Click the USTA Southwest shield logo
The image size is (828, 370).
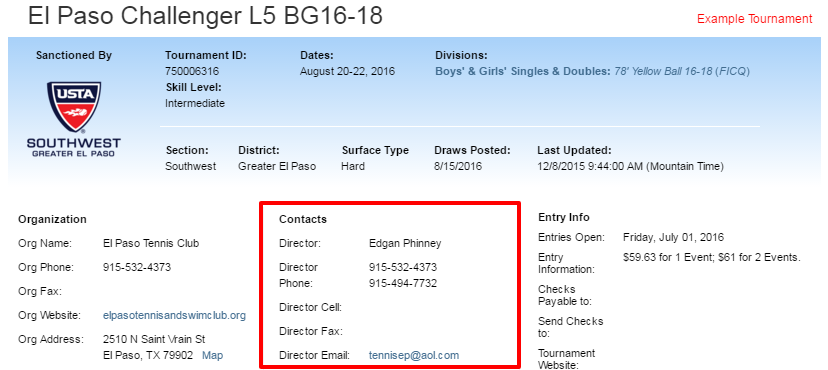(x=74, y=107)
